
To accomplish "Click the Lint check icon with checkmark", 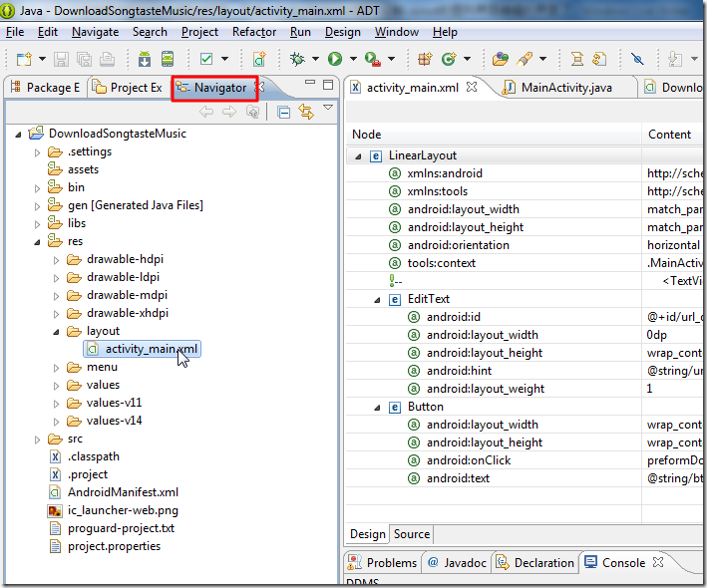I will (x=206, y=59).
